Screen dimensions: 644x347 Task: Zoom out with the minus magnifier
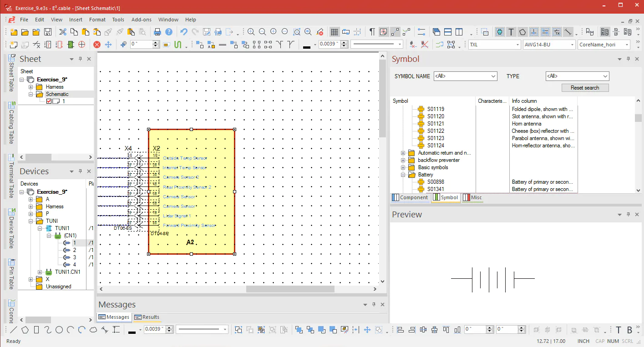262,32
